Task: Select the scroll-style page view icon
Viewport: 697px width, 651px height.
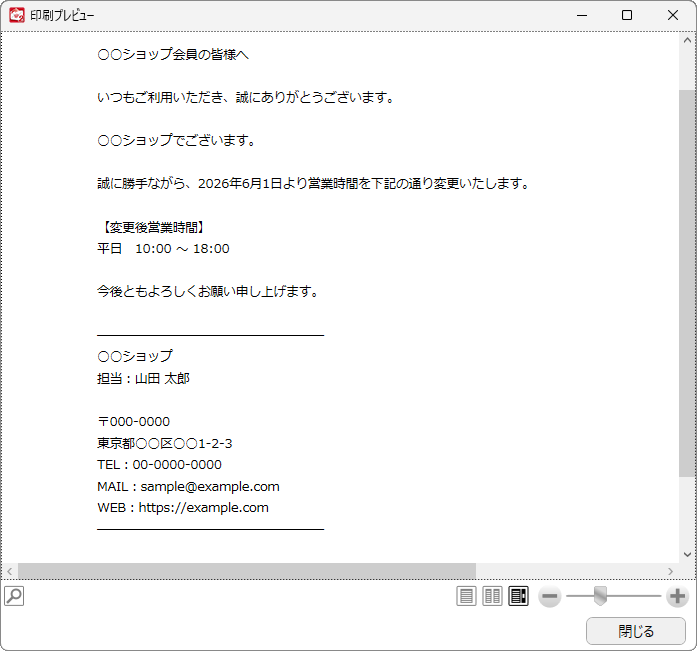Action: [x=518, y=596]
